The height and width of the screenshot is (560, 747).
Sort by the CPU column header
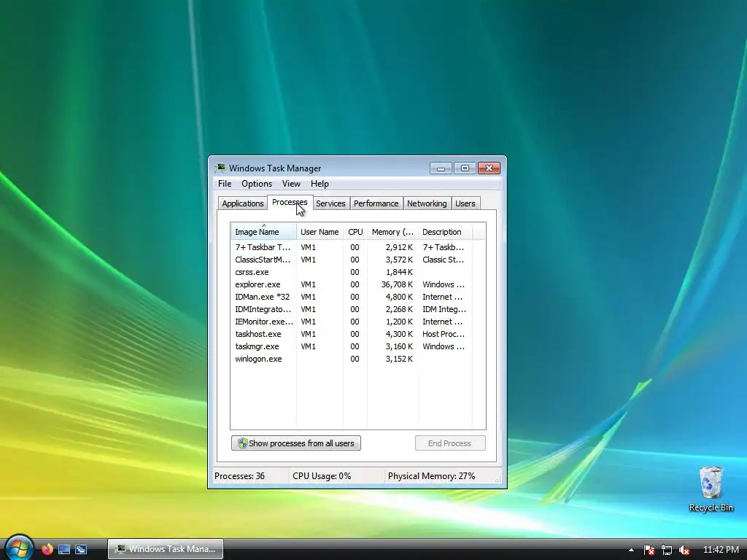355,232
